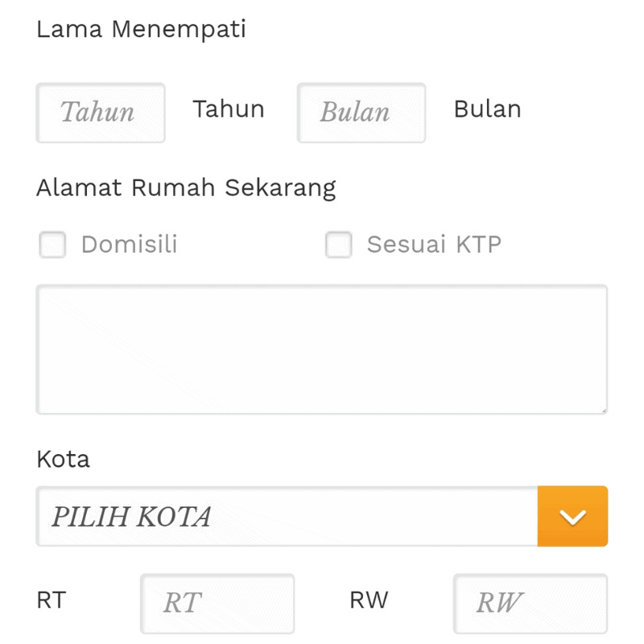Click the RW label text

(x=370, y=600)
